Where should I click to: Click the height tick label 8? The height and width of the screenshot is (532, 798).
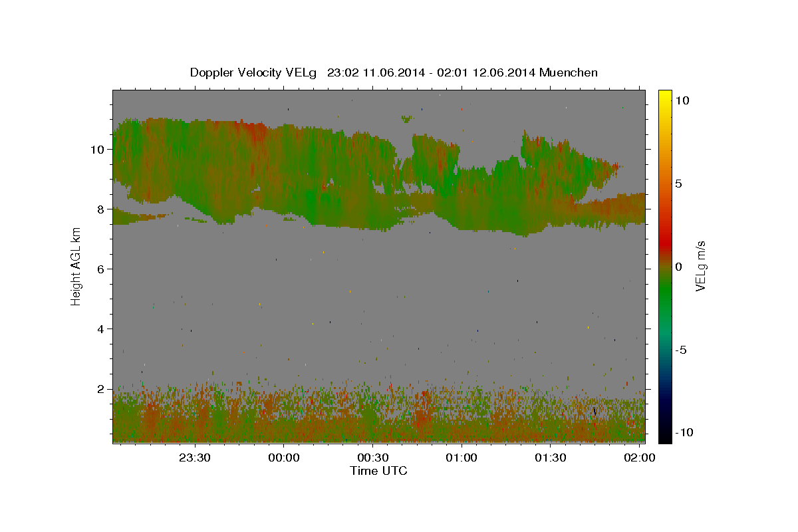[100, 209]
